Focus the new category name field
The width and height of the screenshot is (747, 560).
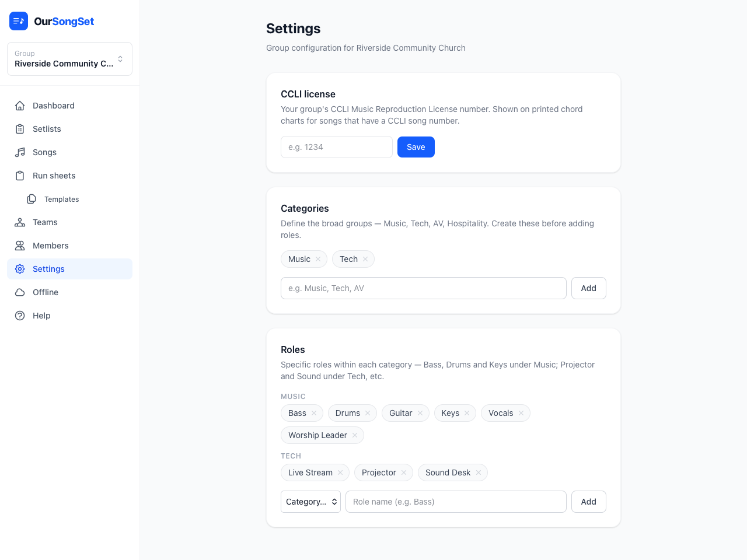(424, 288)
